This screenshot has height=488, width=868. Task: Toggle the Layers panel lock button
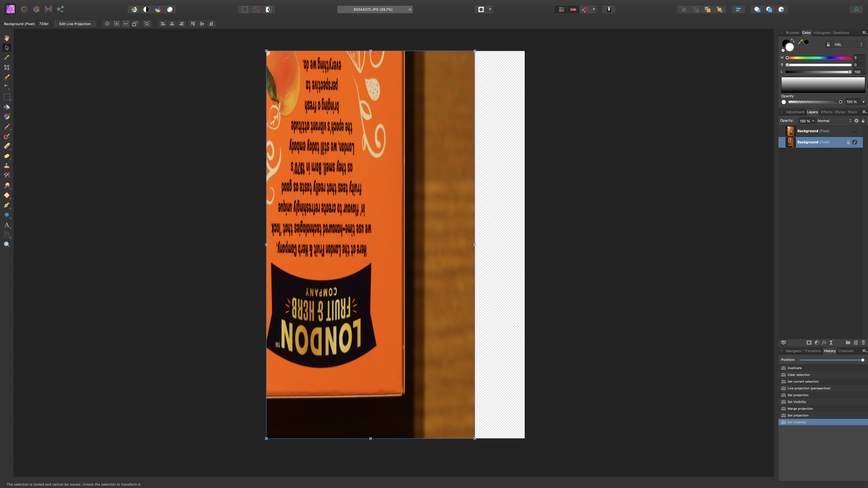[x=863, y=121]
